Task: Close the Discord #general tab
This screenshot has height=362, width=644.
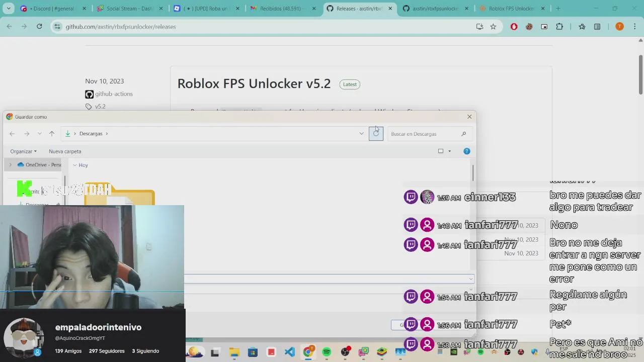Action: click(x=84, y=9)
